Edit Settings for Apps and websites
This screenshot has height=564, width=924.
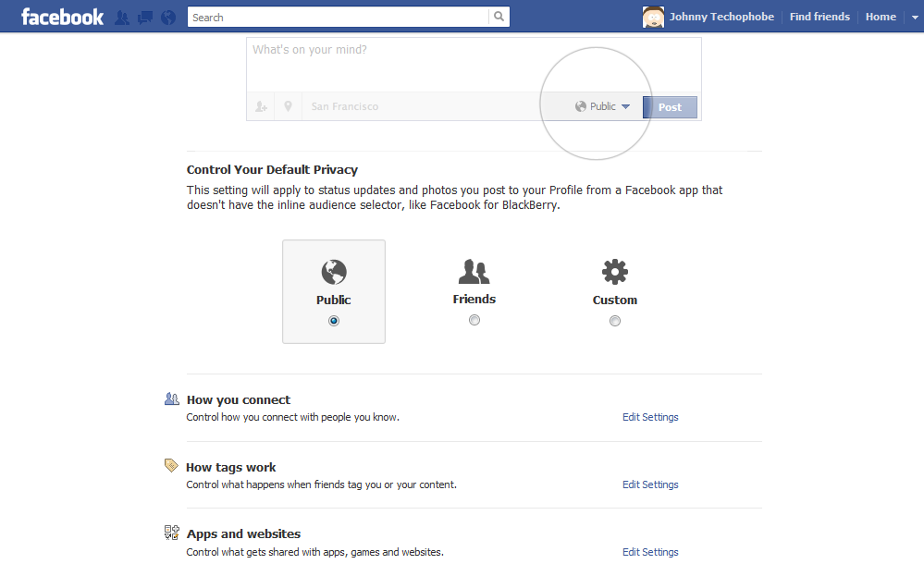650,552
